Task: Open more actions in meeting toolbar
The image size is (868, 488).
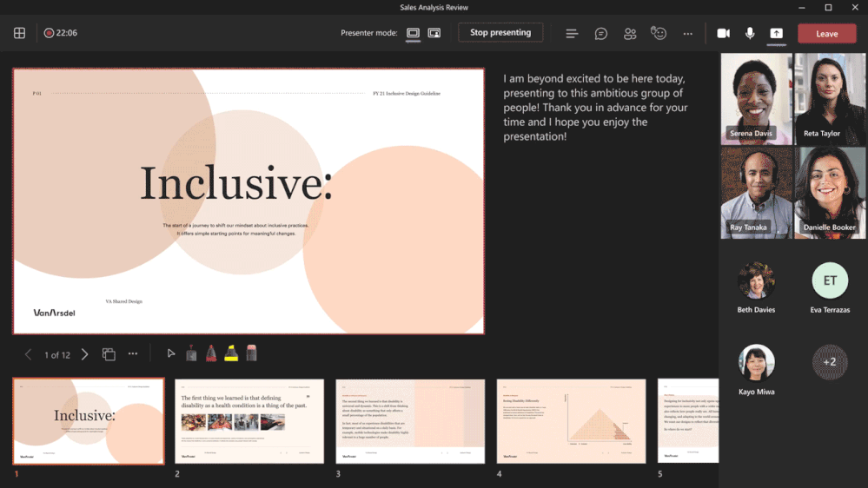Action: pos(688,33)
